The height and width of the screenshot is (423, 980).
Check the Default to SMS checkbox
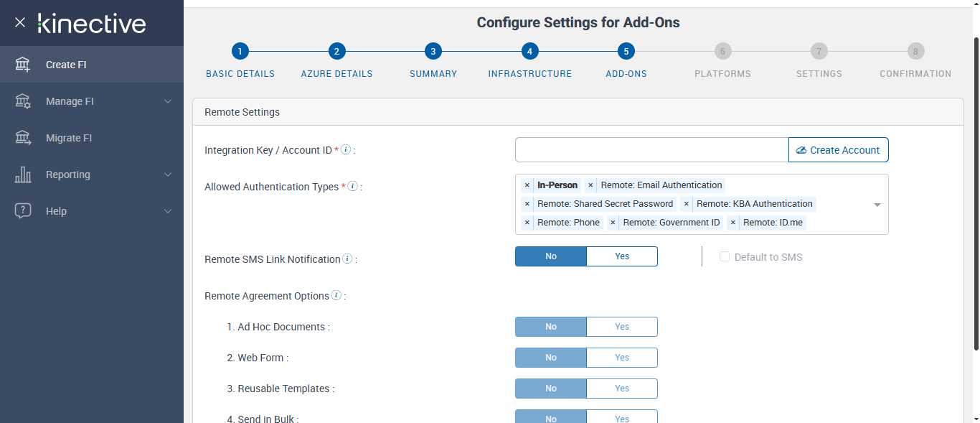coord(725,257)
